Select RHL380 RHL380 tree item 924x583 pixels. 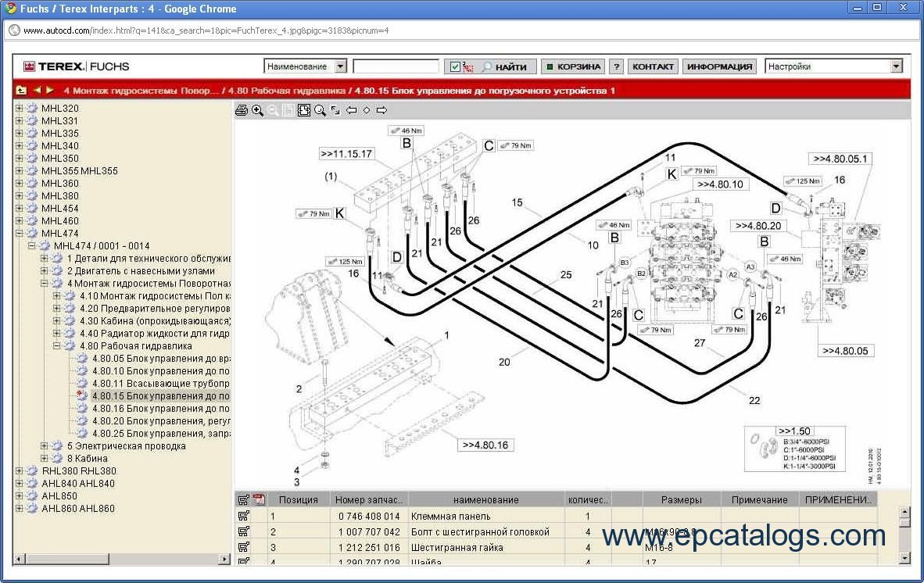coord(79,470)
